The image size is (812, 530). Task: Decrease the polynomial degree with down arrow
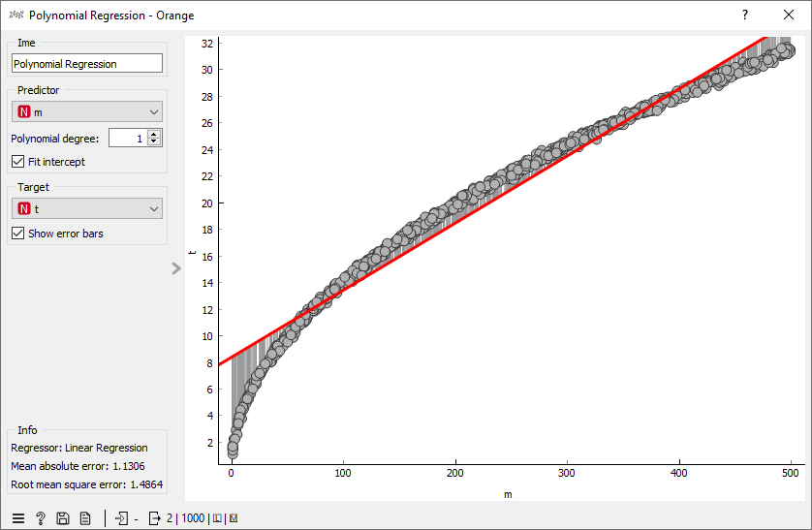154,142
